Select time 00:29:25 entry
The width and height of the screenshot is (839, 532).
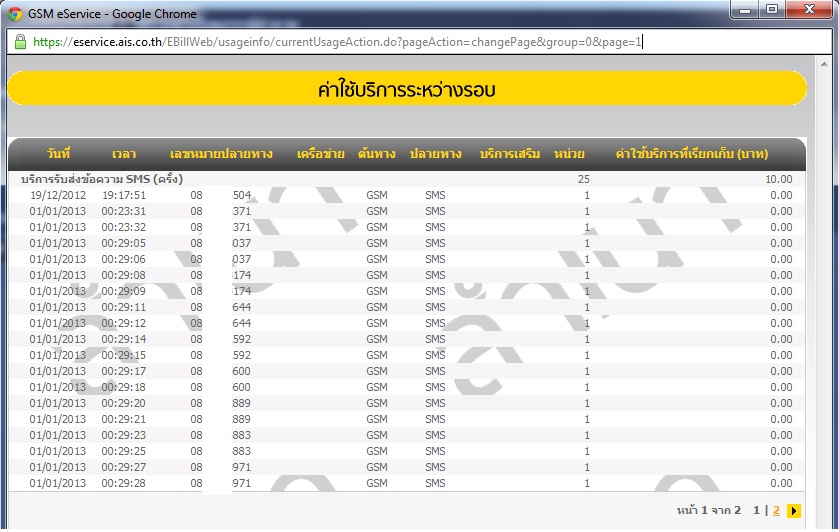(x=124, y=451)
